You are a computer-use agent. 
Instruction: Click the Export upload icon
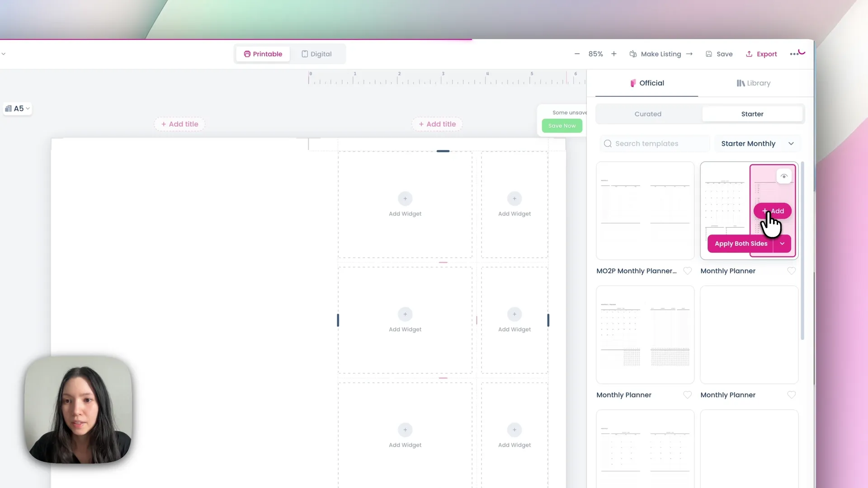pyautogui.click(x=749, y=54)
